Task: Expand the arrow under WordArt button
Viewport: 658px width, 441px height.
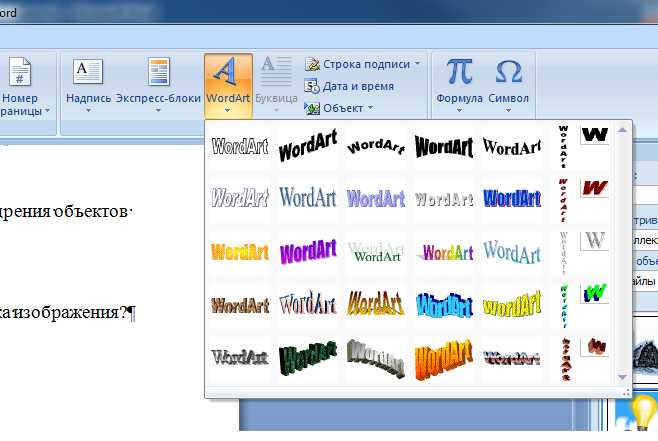Action: coord(227,110)
